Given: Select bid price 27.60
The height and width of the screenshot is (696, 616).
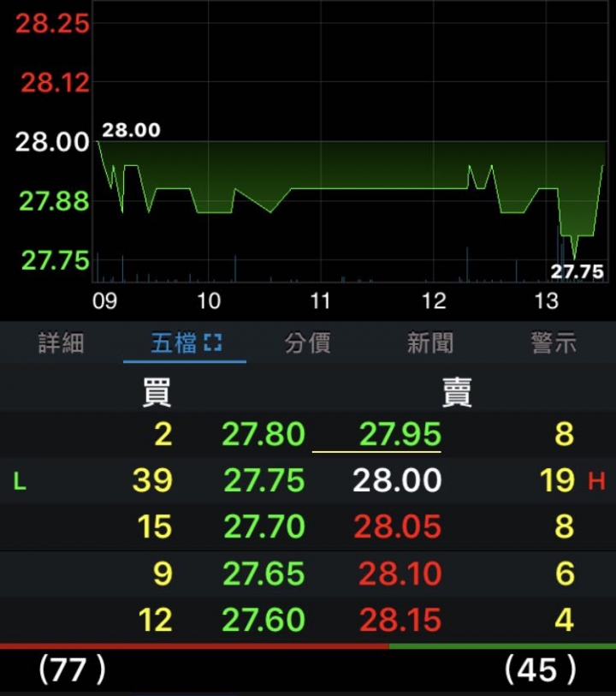Looking at the screenshot, I should coord(264,620).
